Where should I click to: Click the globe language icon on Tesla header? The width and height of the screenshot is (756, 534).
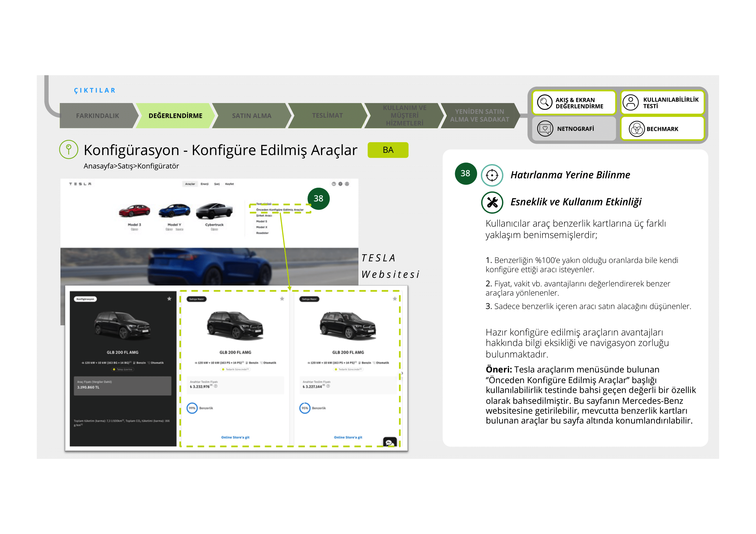point(340,184)
